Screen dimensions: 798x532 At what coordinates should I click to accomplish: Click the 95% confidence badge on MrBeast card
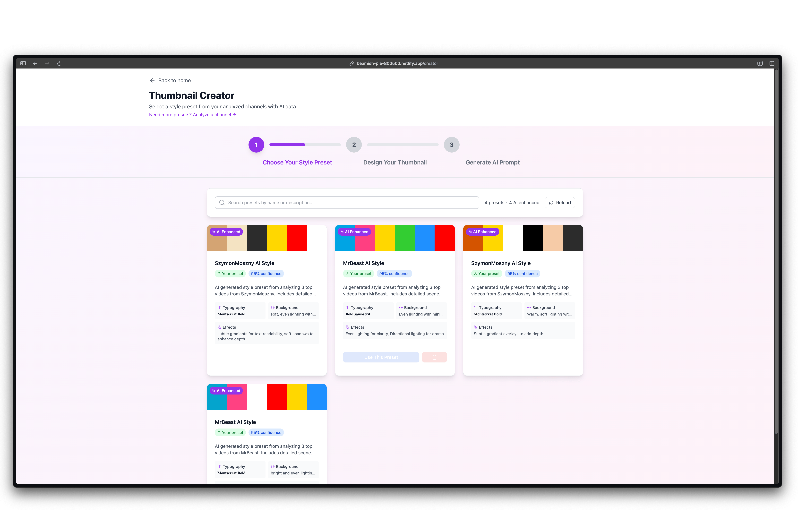[394, 274]
